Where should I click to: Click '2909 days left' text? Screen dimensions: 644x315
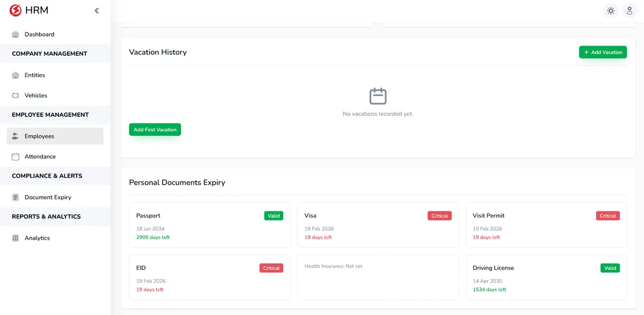coord(153,237)
